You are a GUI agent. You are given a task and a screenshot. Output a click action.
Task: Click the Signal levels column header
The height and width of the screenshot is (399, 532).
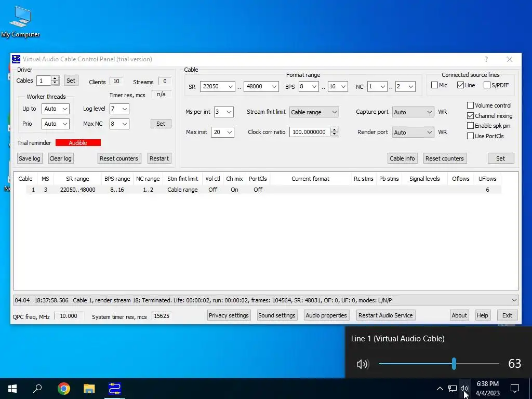(424, 179)
